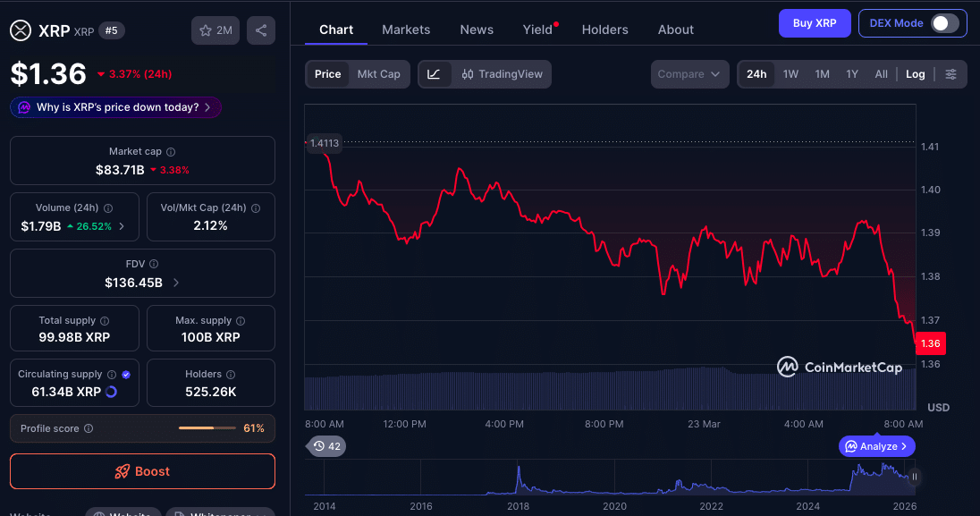Select the 1W time range
The image size is (980, 516).
click(790, 74)
